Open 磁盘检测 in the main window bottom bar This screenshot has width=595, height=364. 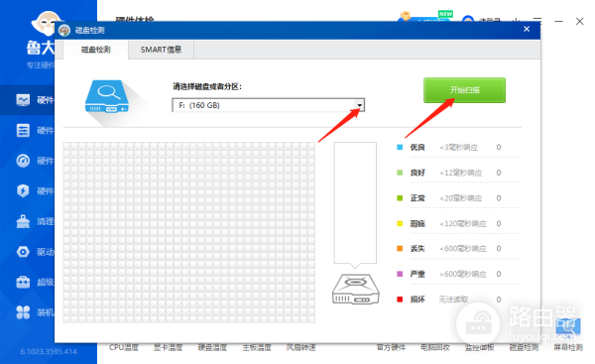(524, 347)
